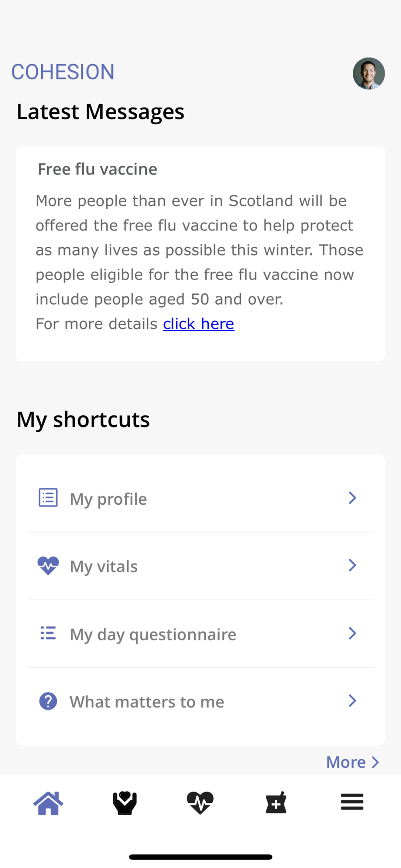Viewport: 401px width, 868px height.
Task: Open the My profile shortcut
Action: (x=200, y=498)
